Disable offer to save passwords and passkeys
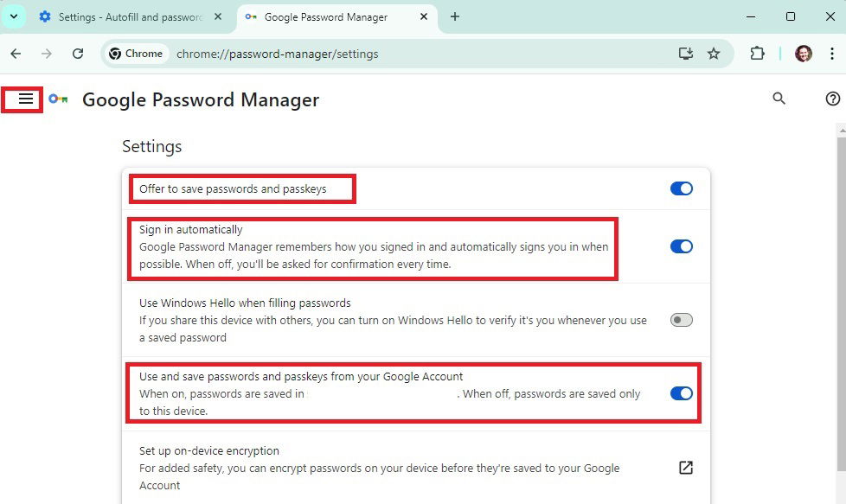The image size is (846, 504). click(682, 188)
